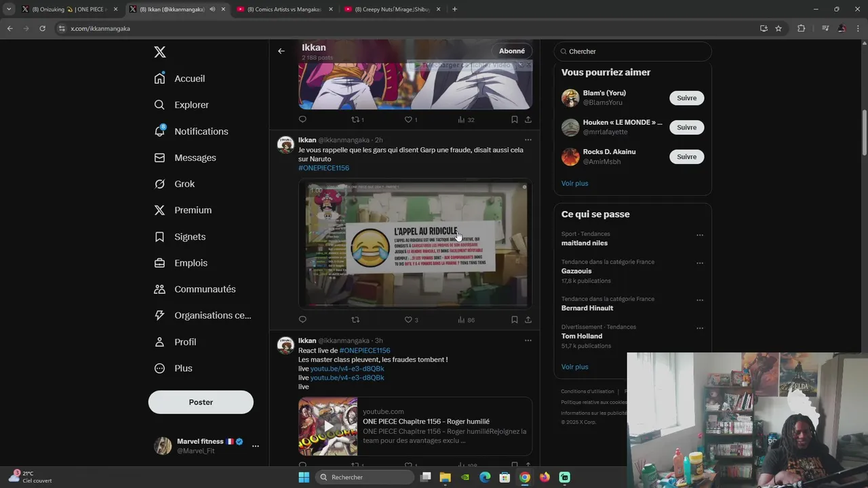Click the Chercher search field
The height and width of the screenshot is (488, 868).
[633, 52]
